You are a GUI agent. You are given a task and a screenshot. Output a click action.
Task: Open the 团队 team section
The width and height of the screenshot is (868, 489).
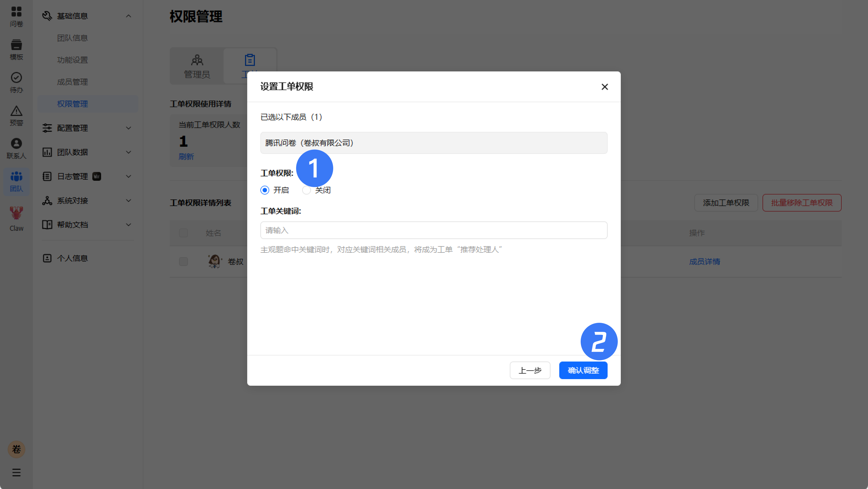[x=16, y=182]
